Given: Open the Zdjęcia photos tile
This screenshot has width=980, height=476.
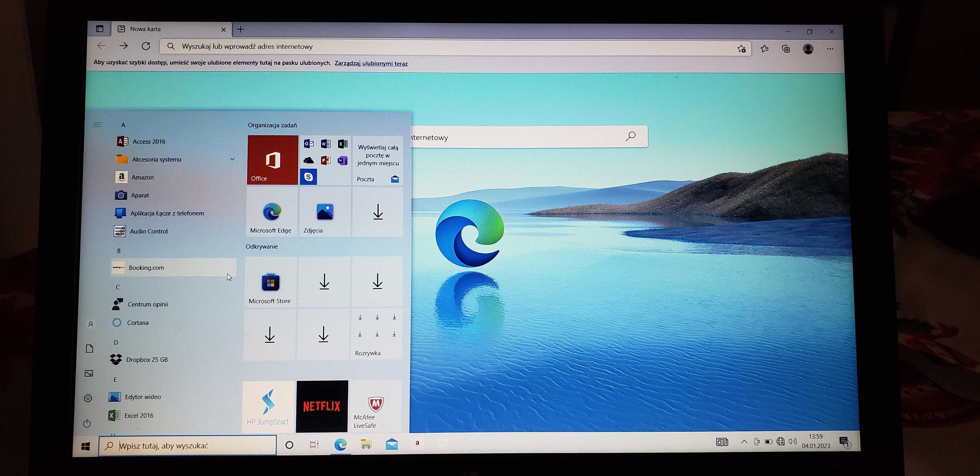Looking at the screenshot, I should point(324,212).
